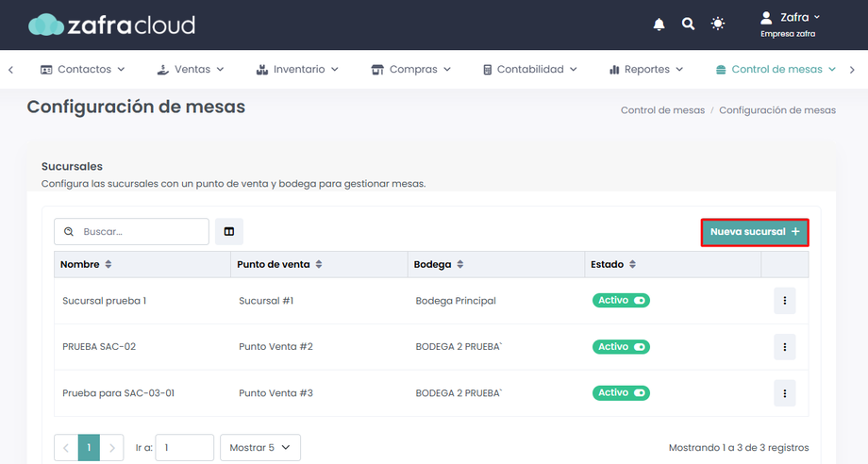Viewport: 868px width, 464px height.
Task: Open the Inventario menu
Action: (296, 69)
